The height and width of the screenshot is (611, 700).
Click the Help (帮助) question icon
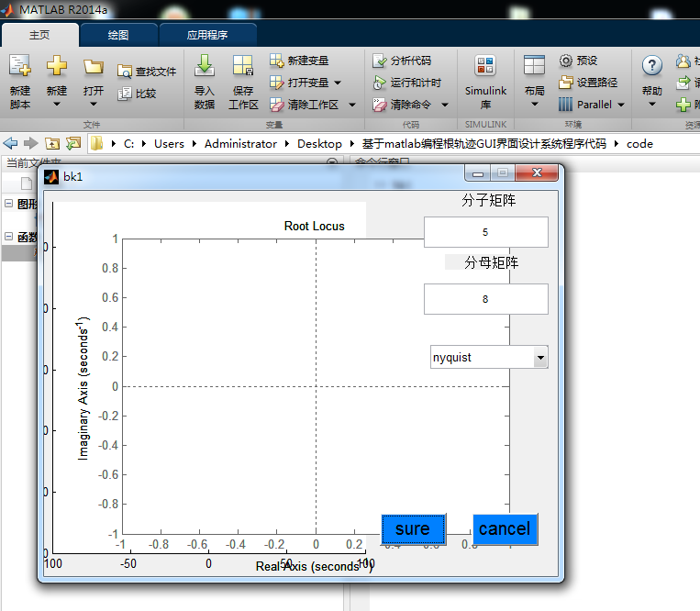pyautogui.click(x=651, y=66)
